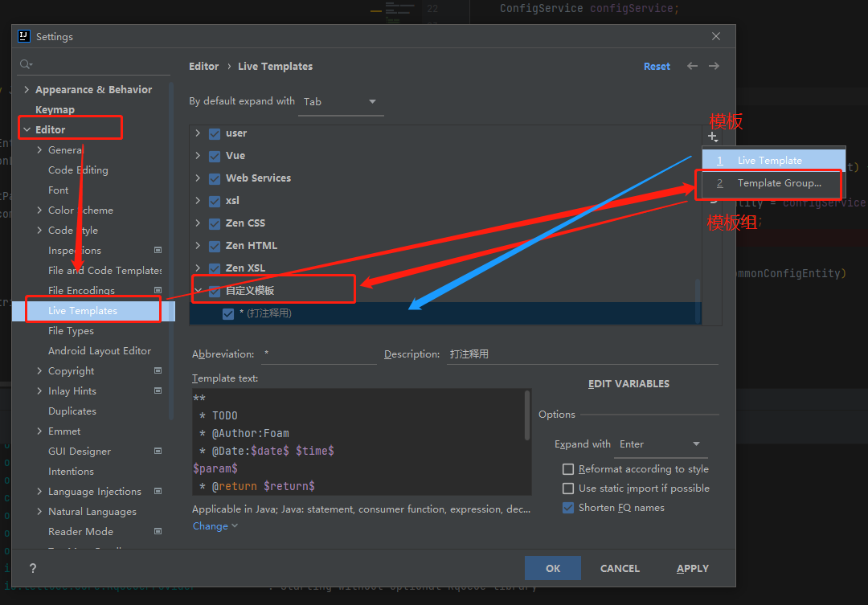Open the Expand with Enter dropdown
Screen dimensions: 868x605
(661, 444)
